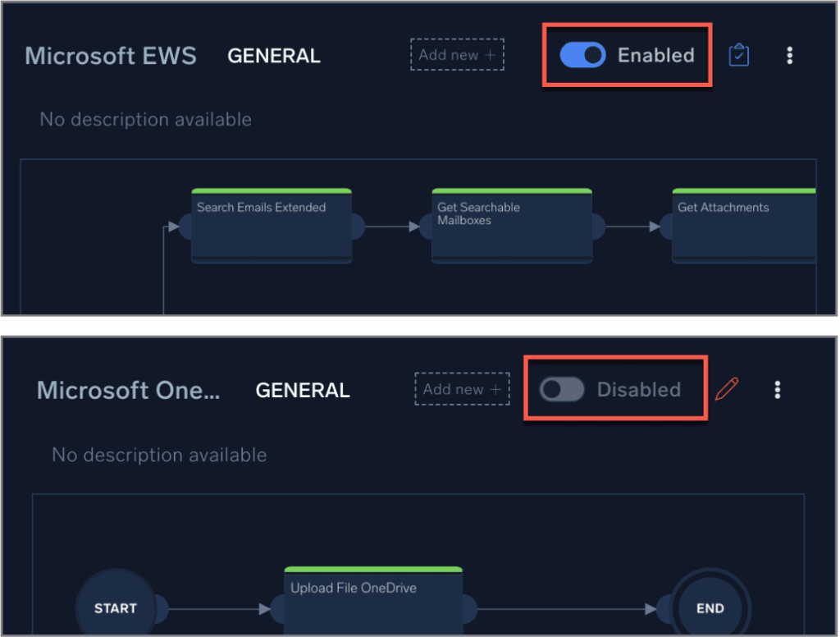Select the Search Emails Extended workflow node

271,226
